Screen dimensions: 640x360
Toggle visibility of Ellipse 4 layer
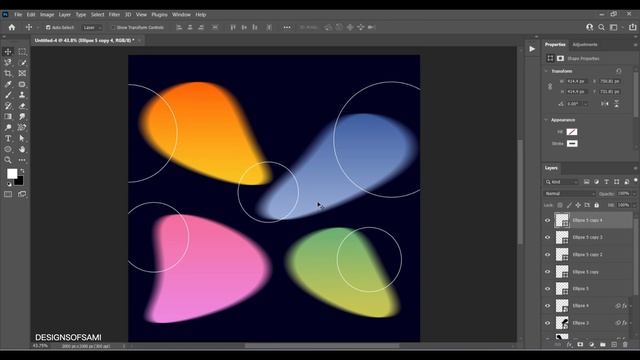[548, 306]
